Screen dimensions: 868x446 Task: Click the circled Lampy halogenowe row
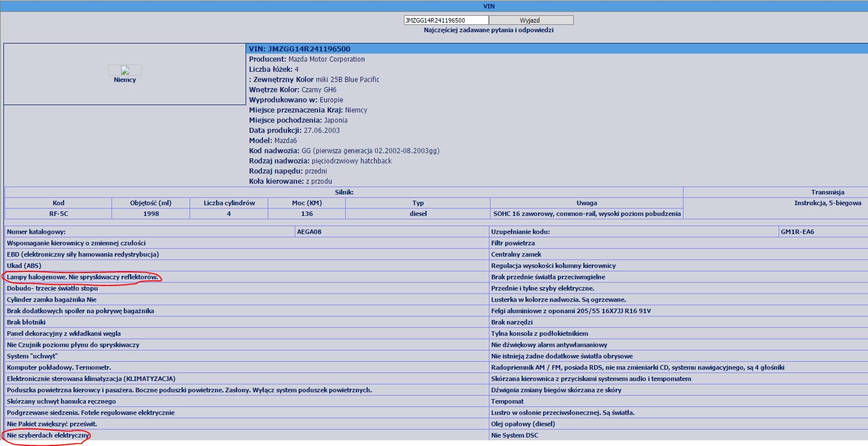(x=83, y=277)
